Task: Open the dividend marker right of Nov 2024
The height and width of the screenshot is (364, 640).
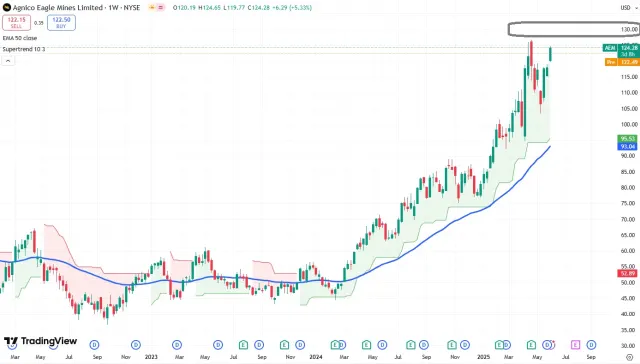Action: click(x=465, y=345)
